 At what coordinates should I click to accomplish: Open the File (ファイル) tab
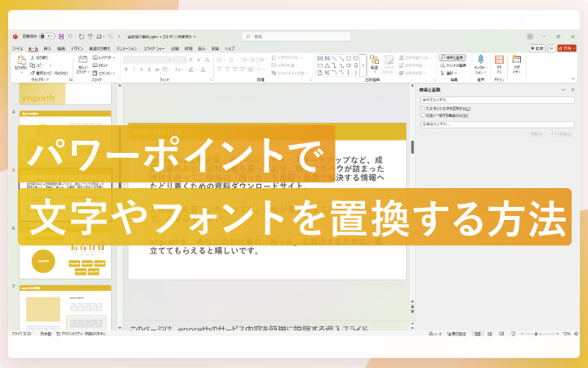[17, 48]
